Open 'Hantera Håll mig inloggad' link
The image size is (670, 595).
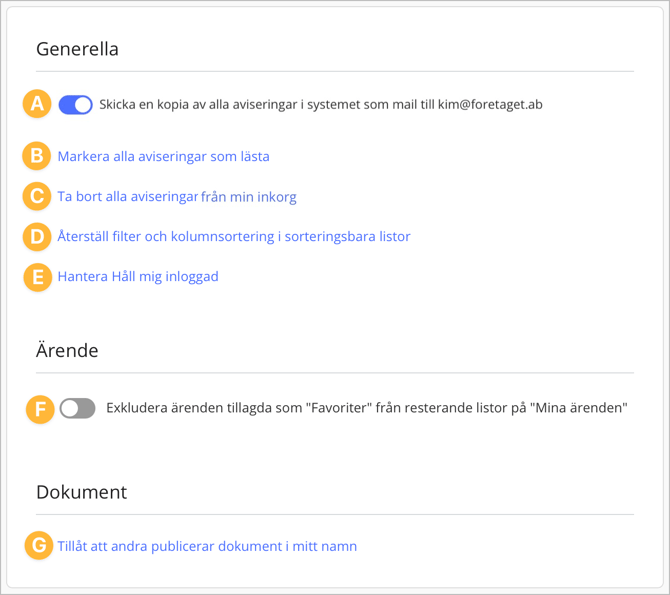(138, 276)
